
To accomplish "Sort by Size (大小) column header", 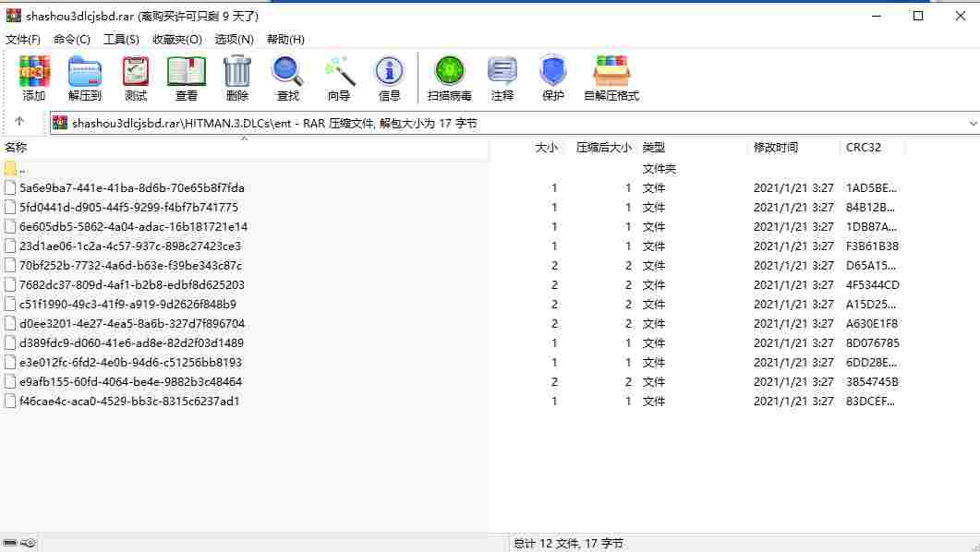I will pos(546,148).
